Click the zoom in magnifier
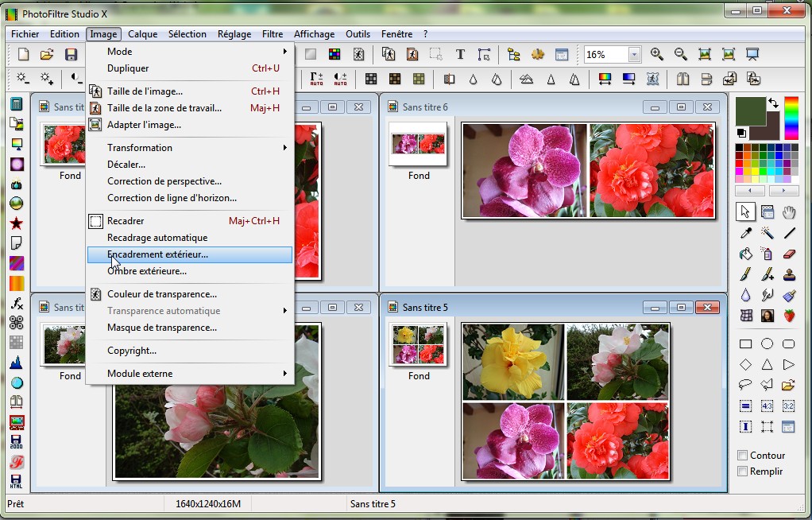 [x=656, y=54]
